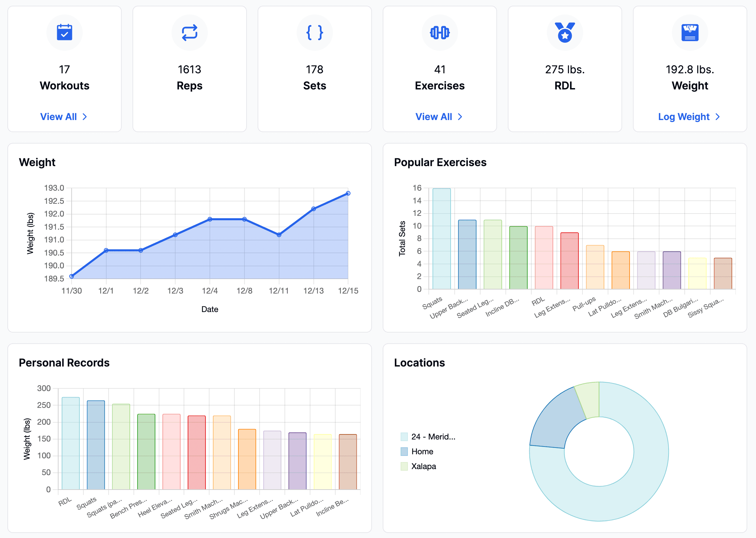
Task: Click the RDL bar in Personal Records
Action: tap(71, 444)
